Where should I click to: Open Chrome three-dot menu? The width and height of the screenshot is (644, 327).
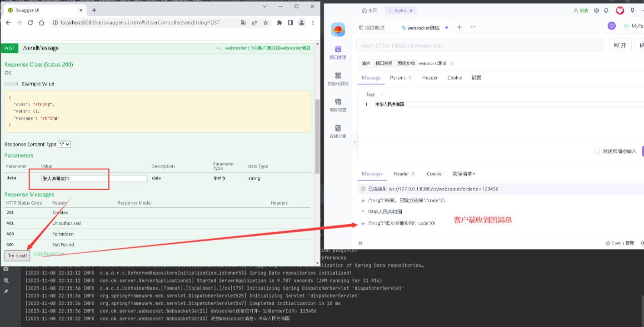click(313, 23)
